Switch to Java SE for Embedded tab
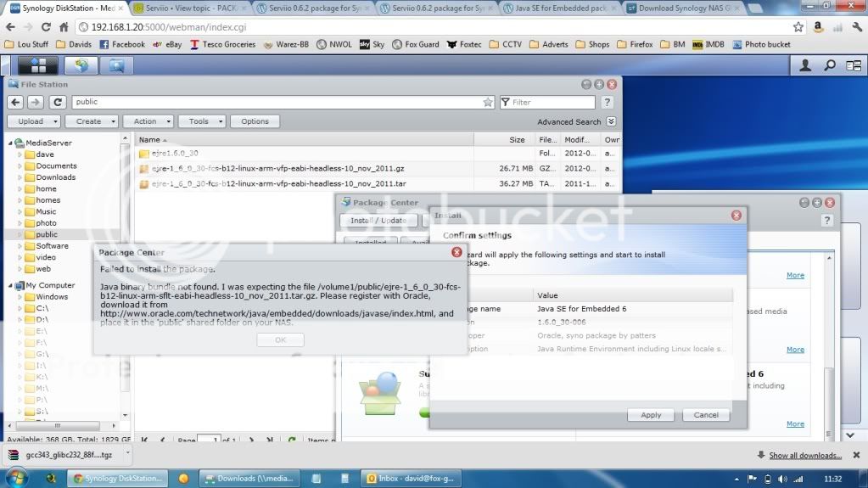 tap(560, 8)
